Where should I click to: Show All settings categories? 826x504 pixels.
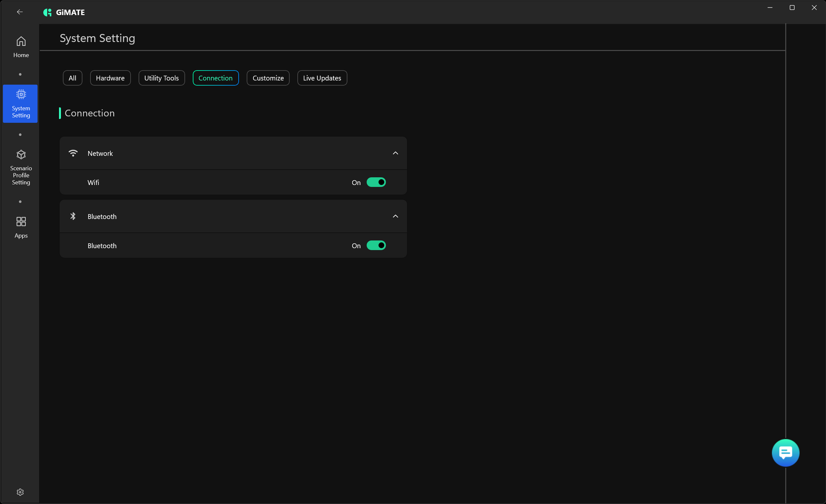click(72, 78)
